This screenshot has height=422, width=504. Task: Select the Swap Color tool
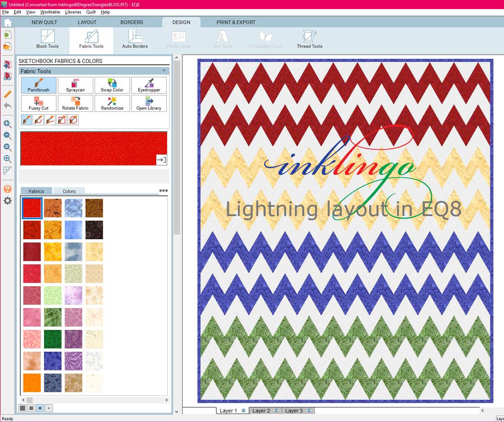[112, 85]
